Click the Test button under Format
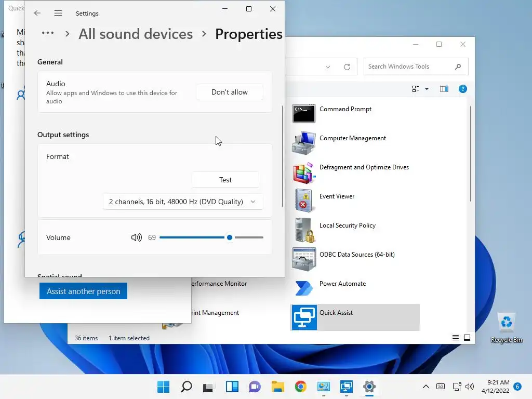532x399 pixels. pyautogui.click(x=225, y=180)
